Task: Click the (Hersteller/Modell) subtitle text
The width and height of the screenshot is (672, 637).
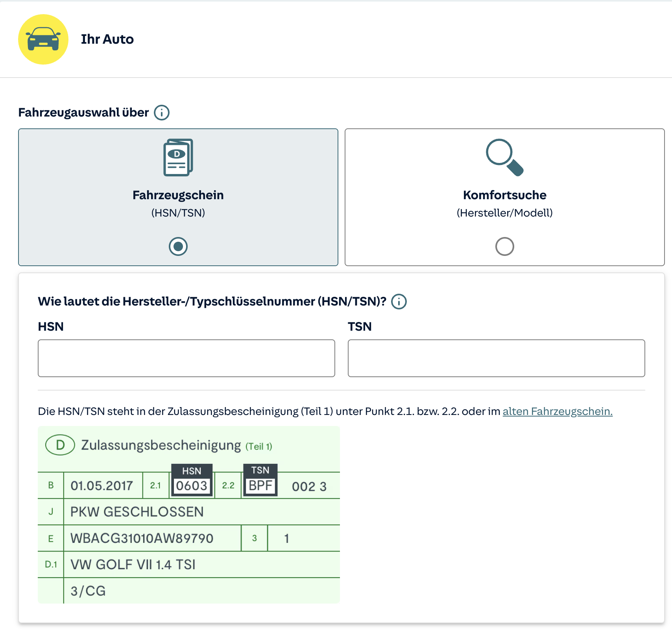Action: (x=504, y=213)
